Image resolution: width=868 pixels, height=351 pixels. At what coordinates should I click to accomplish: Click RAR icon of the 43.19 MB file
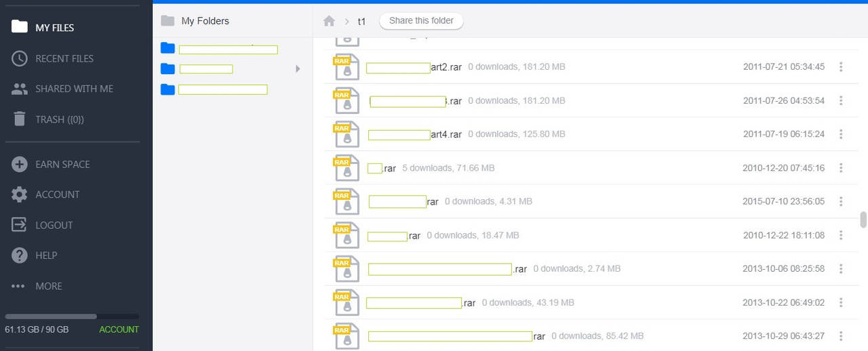346,302
